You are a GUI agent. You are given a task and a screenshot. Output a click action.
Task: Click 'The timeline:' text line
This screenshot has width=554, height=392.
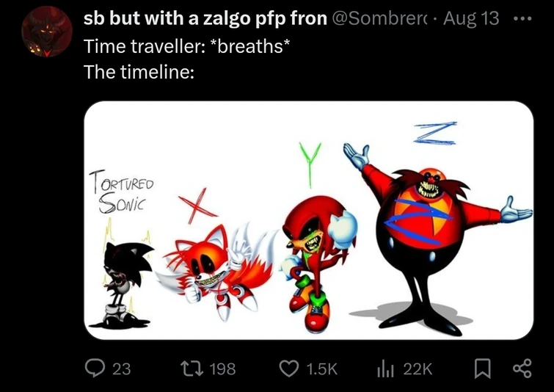139,72
